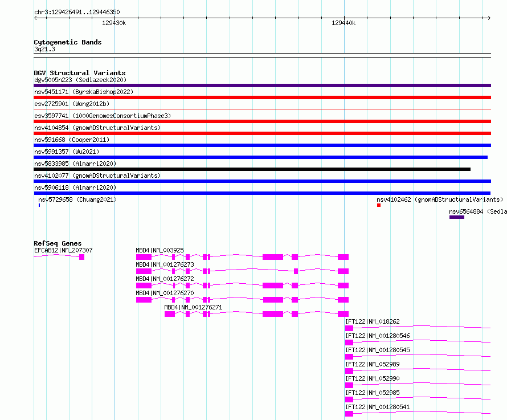The height and width of the screenshot is (420, 507).
Task: Click the red nsv5451171 variant bar
Action: click(262, 97)
